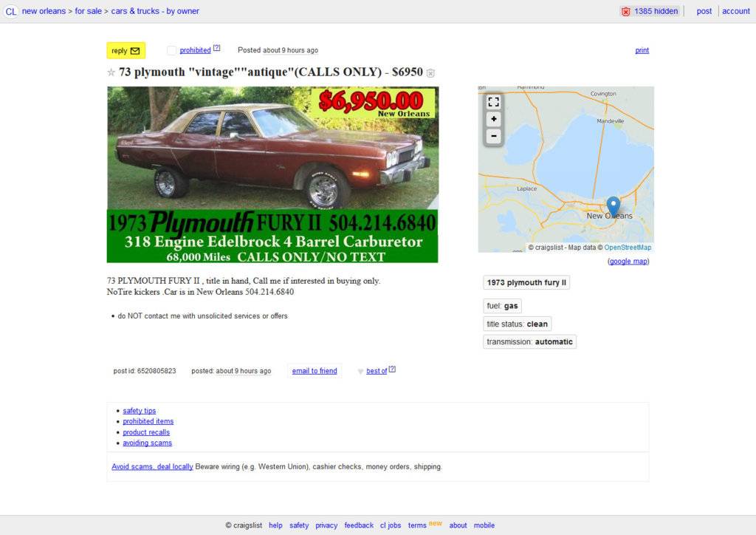Click the best of heart icon
756x535 pixels.
pyautogui.click(x=360, y=372)
